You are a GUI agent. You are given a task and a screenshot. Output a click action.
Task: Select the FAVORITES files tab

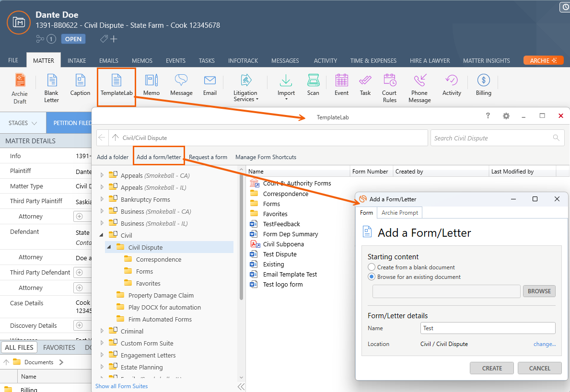click(59, 347)
